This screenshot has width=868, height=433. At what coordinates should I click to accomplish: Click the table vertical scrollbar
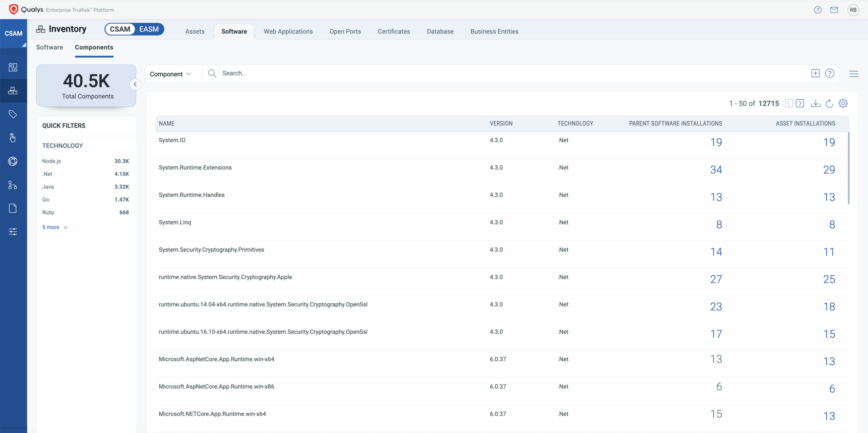click(849, 168)
